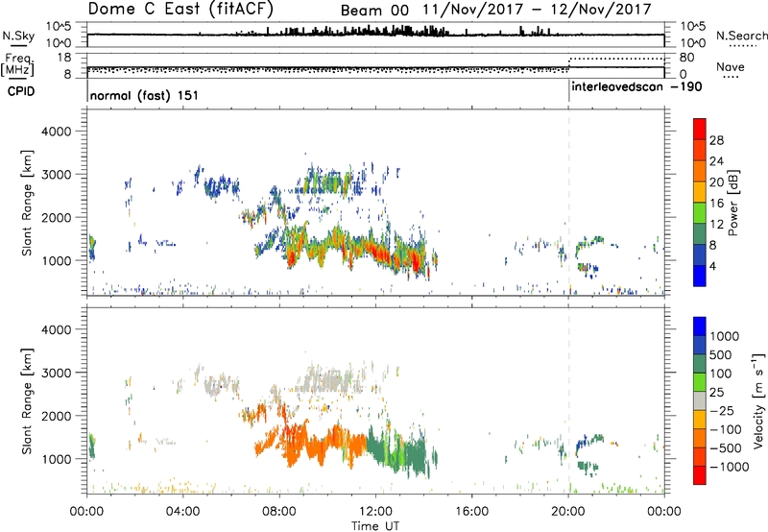Viewport: 768px width, 532px height.
Task: Select the 'Beam 00' label in the header
Action: point(374,11)
